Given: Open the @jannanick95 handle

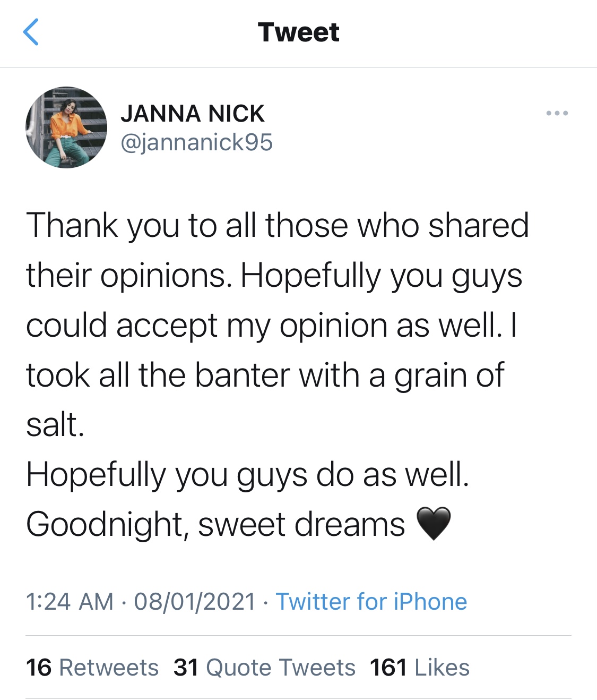Looking at the screenshot, I should pos(196,142).
